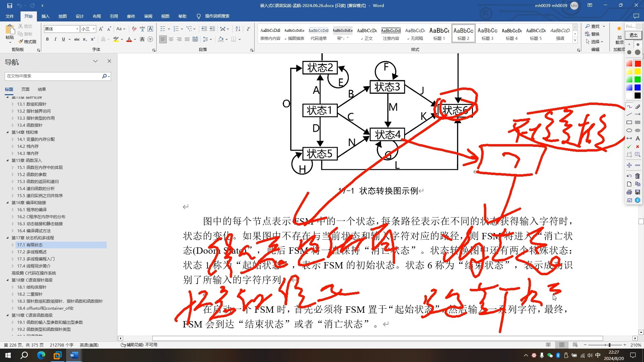Apply the 正文 style
This screenshot has height=362, width=644.
(367, 34)
